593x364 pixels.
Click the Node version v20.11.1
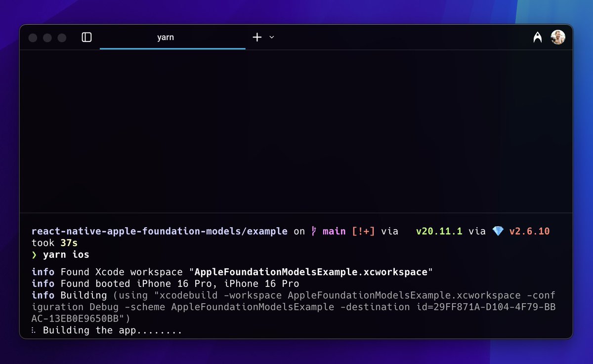(439, 231)
